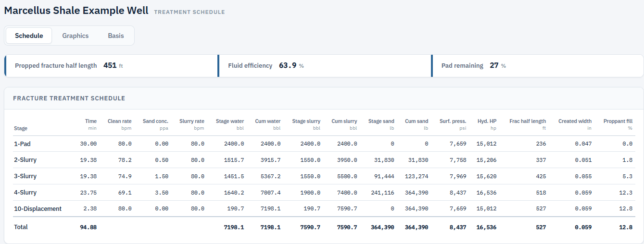Click stage sand value 91,444
The width and height of the screenshot is (644, 244).
[384, 176]
